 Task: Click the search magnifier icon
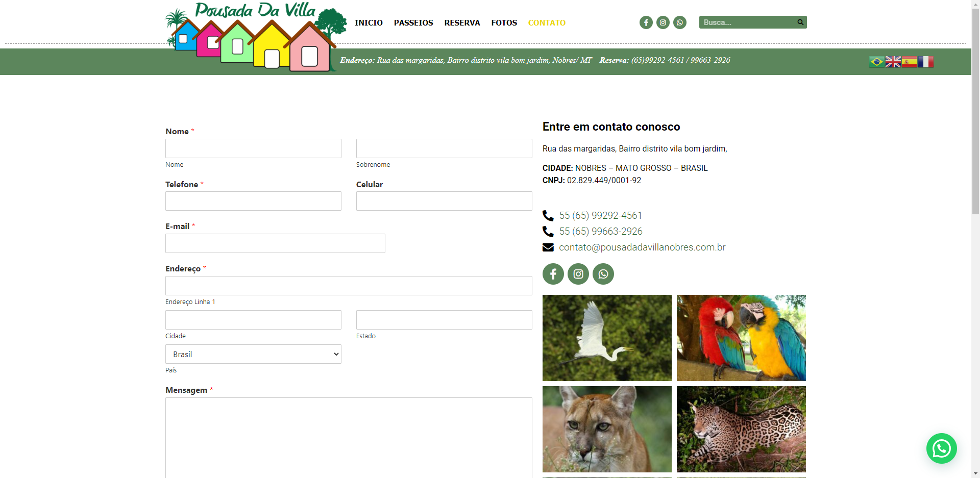pos(800,22)
